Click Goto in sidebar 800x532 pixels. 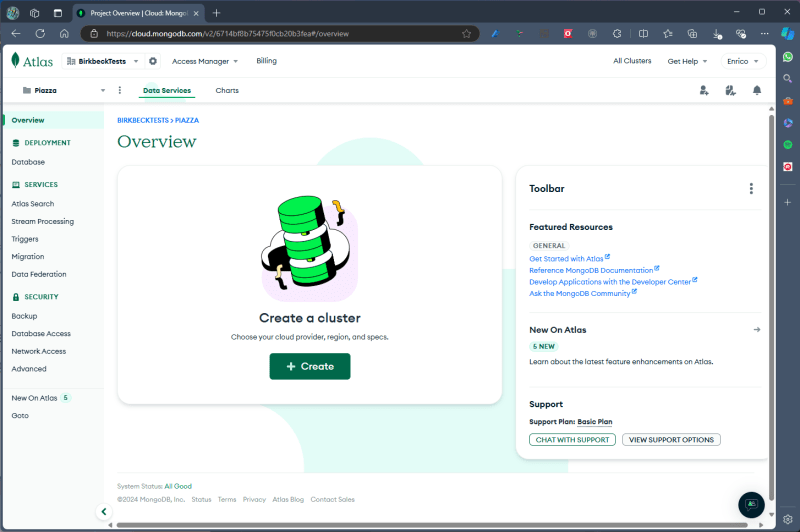click(x=20, y=416)
